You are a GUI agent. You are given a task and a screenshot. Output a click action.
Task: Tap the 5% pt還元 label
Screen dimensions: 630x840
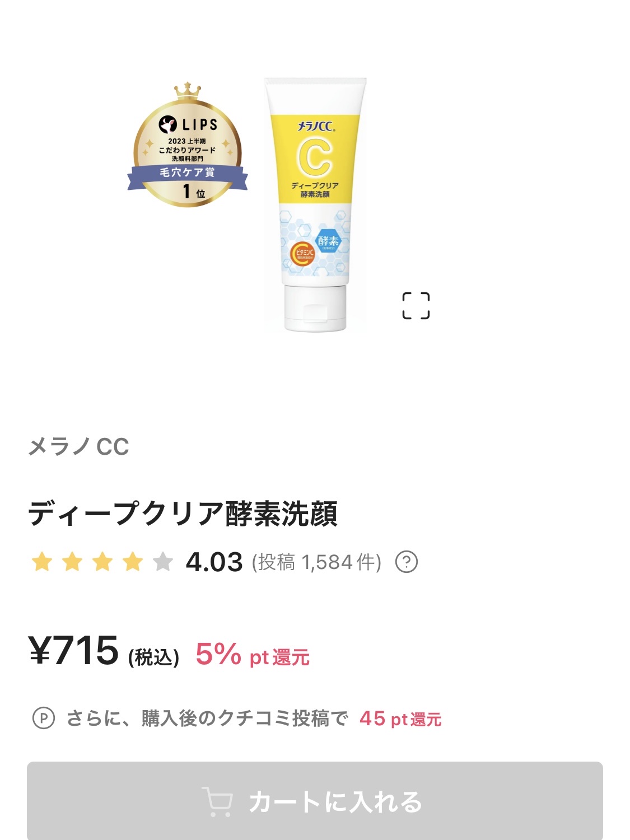coord(253,654)
